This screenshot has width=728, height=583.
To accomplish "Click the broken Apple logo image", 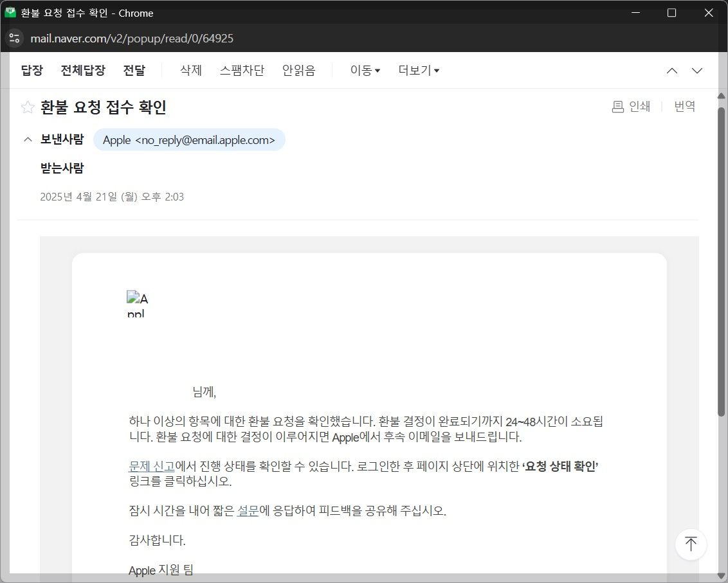I will pos(138,303).
